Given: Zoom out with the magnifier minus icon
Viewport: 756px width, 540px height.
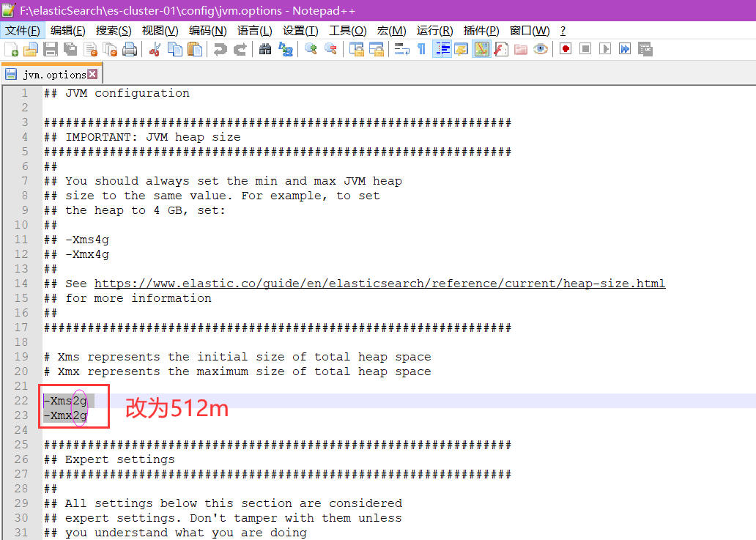Looking at the screenshot, I should [331, 49].
